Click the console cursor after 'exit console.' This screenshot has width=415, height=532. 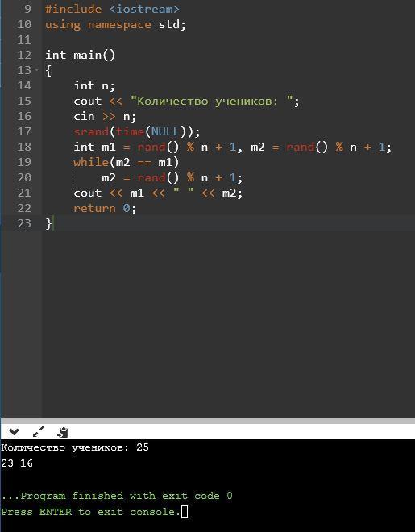click(185, 512)
